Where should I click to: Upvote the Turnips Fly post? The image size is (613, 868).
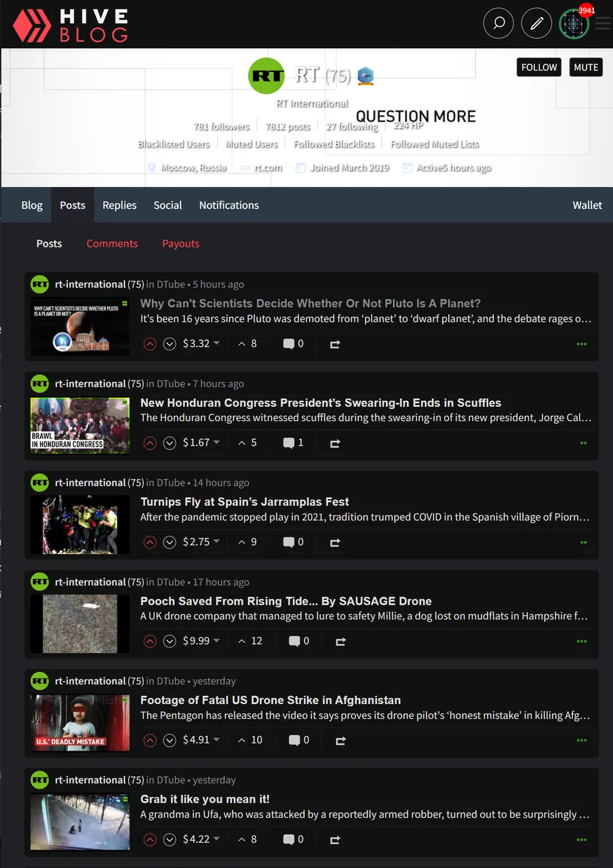click(150, 542)
